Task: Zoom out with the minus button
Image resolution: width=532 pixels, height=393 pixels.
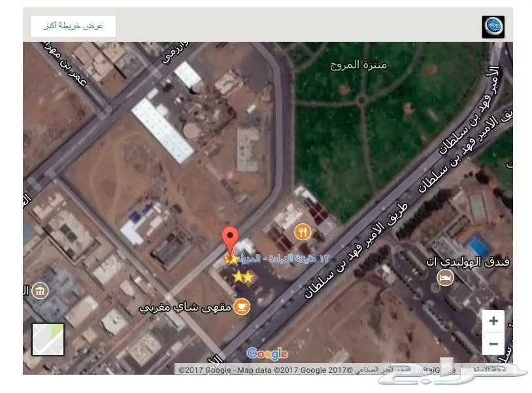Action: [493, 343]
